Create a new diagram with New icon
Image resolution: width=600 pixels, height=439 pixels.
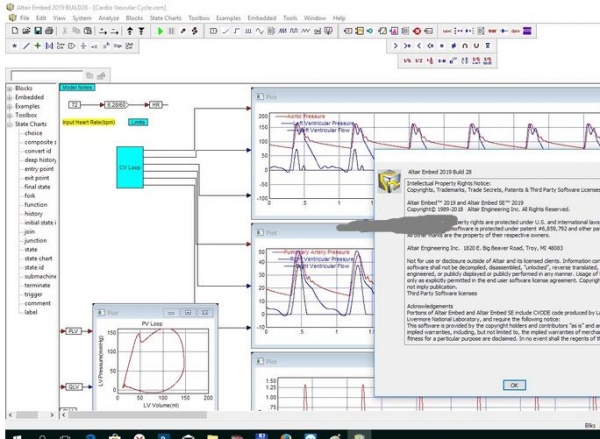15,31
